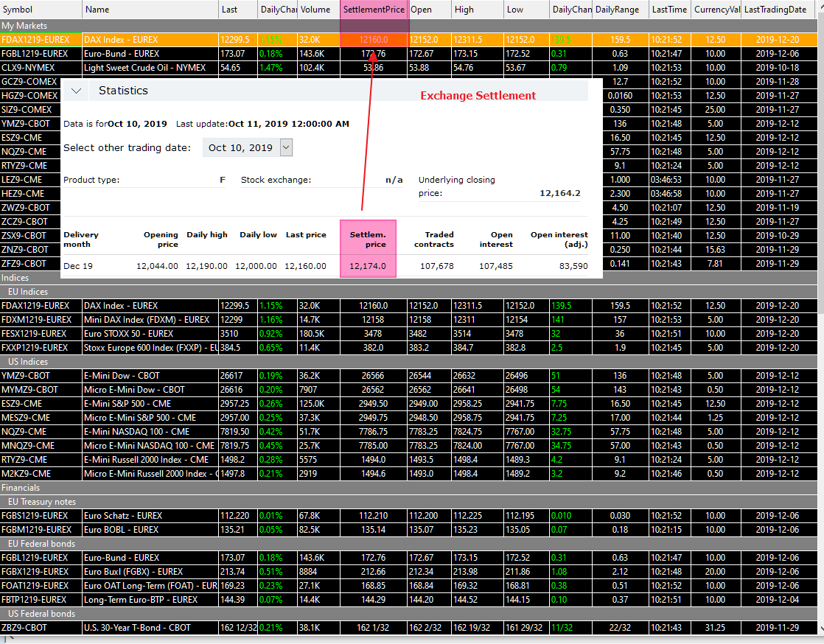Sort by the DailyRange column header
824x644 pixels.
[621, 10]
